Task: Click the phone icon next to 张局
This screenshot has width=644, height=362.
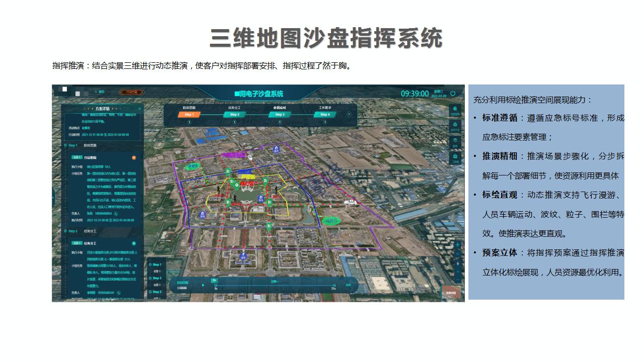Action: [x=116, y=214]
